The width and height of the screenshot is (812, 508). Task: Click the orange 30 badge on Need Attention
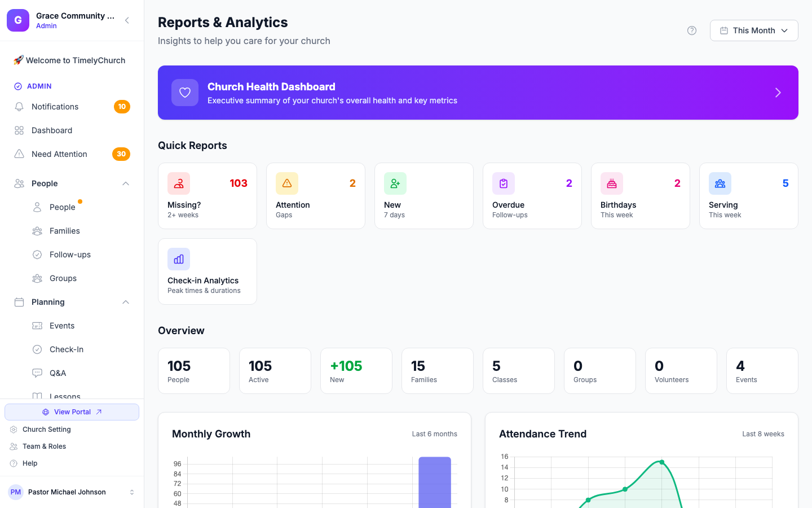click(x=121, y=154)
